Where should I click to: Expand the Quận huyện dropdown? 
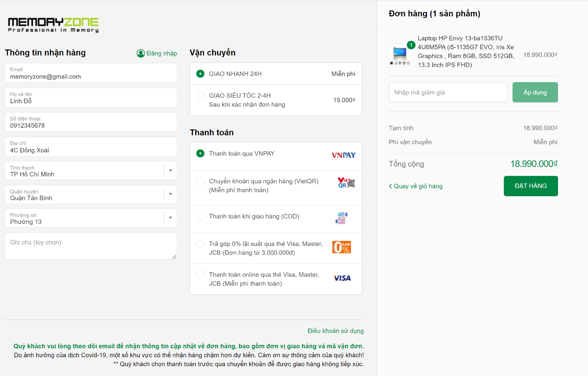170,194
